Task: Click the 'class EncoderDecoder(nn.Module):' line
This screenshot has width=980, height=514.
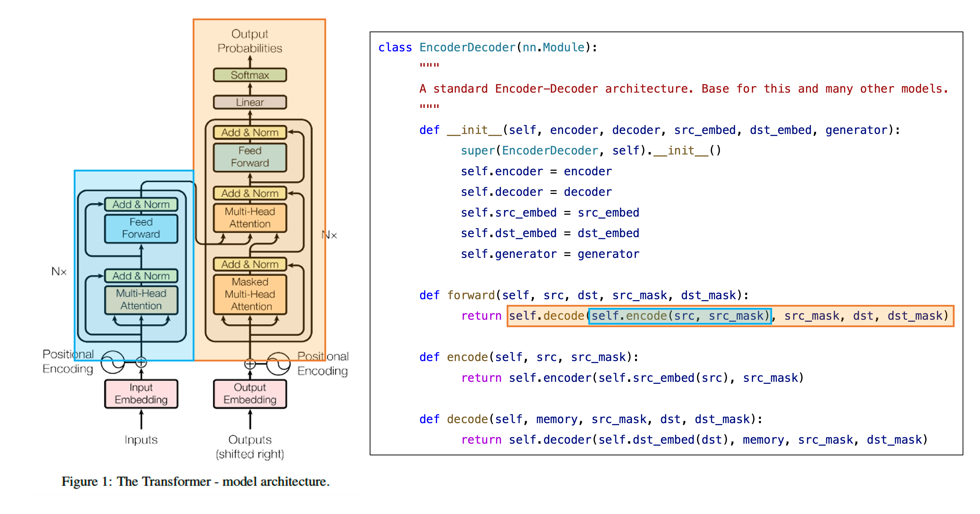Action: pyautogui.click(x=488, y=48)
